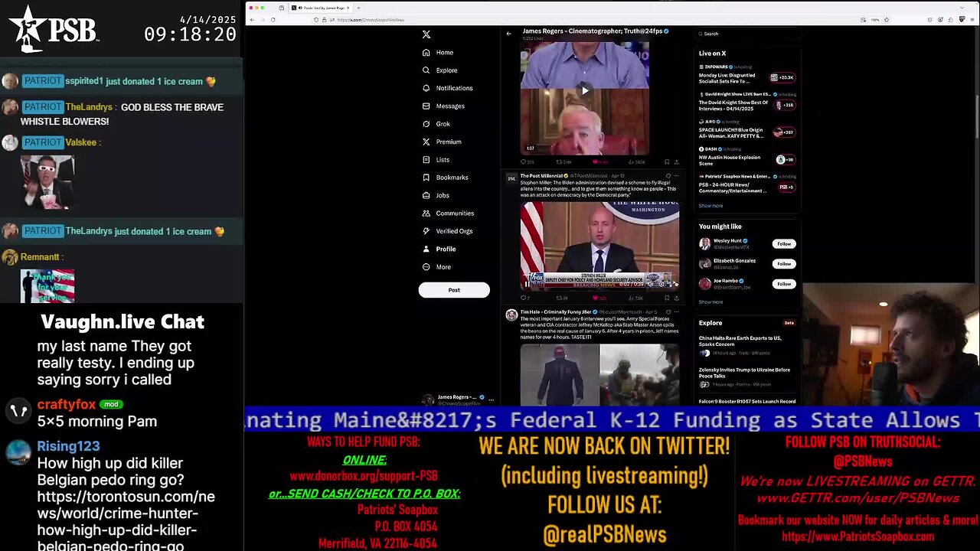
Task: Open Lists in the sidebar
Action: click(436, 159)
